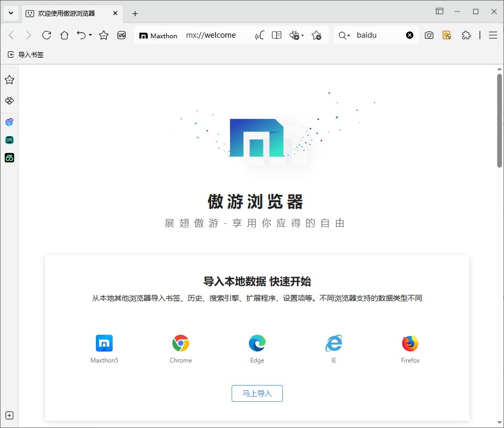Image resolution: width=504 pixels, height=428 pixels.
Task: Click the Maxthon logo graphic
Action: pyautogui.click(x=257, y=138)
